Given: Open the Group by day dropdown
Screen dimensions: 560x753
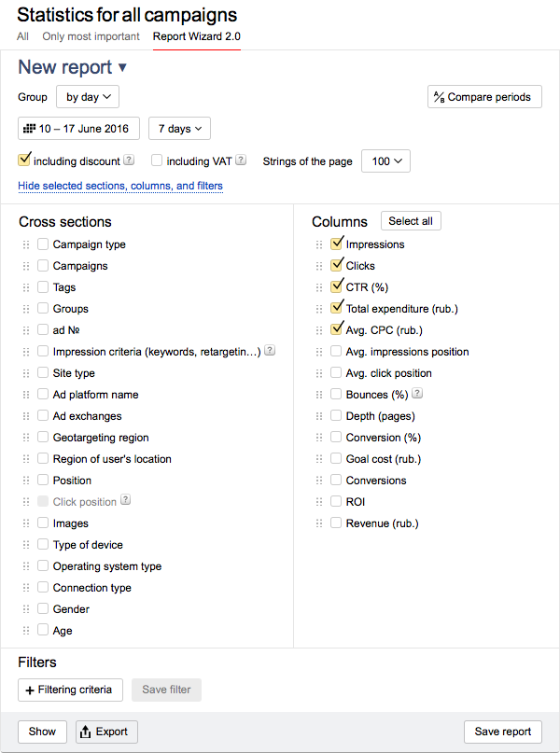Looking at the screenshot, I should [x=88, y=97].
